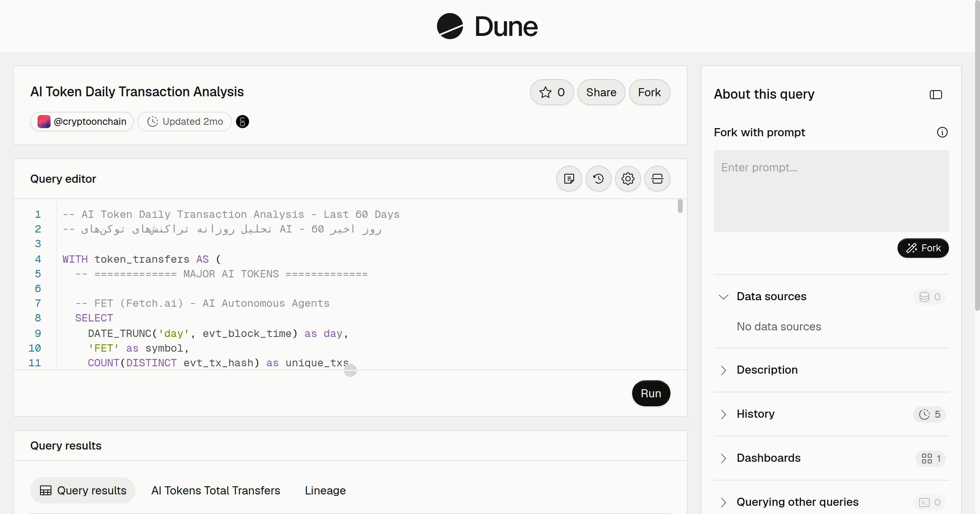The height and width of the screenshot is (514, 980).
Task: Switch to AI Tokens Total Transfers tab
Action: coord(216,490)
